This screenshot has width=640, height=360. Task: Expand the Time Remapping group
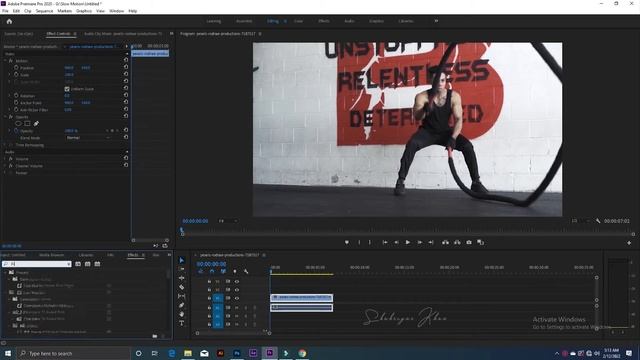pyautogui.click(x=5, y=145)
